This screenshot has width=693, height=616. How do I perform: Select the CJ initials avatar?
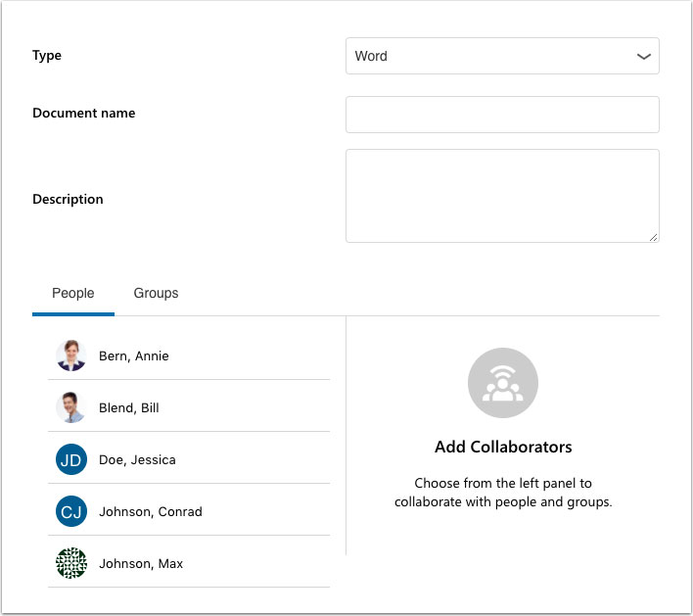[x=71, y=511]
